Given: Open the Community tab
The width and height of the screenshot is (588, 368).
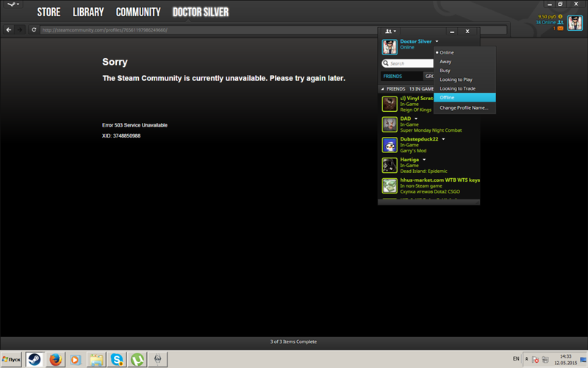Looking at the screenshot, I should point(138,12).
